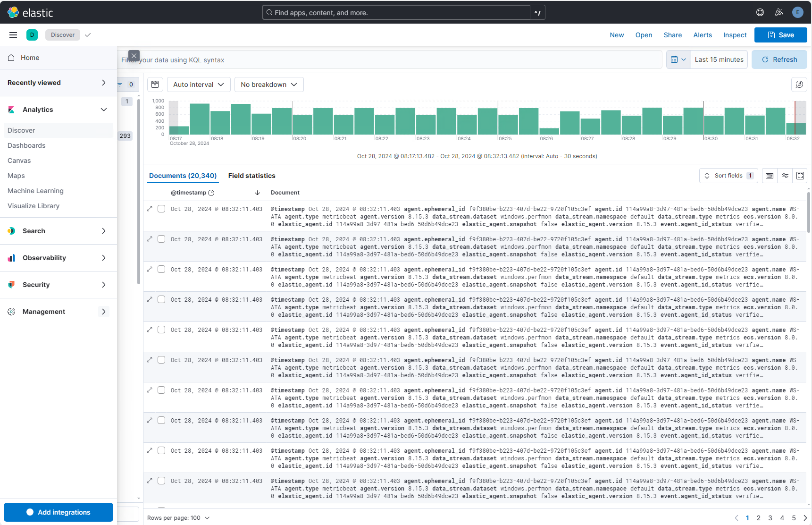The height and width of the screenshot is (525, 812).
Task: Click the Elastic logo
Action: (30, 12)
